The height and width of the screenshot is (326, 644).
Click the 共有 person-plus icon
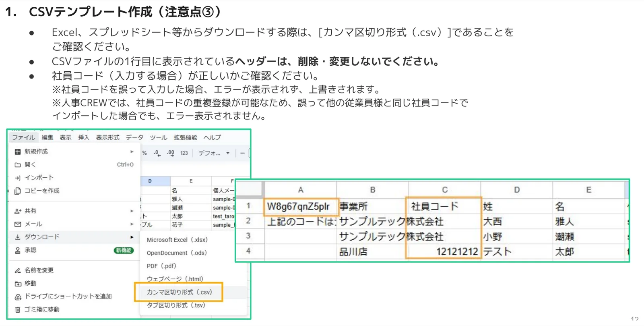tap(18, 211)
